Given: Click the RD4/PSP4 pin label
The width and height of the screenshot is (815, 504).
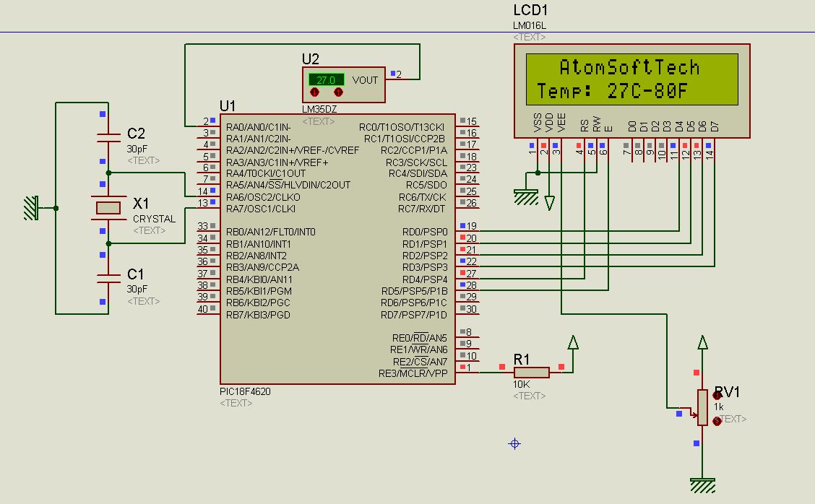Looking at the screenshot, I should click(x=425, y=279).
